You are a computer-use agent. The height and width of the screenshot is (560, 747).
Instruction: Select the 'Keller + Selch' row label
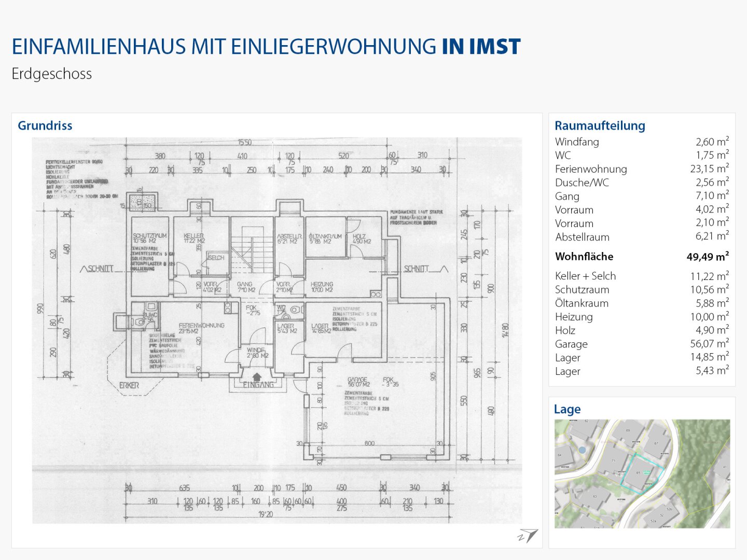coord(585,276)
